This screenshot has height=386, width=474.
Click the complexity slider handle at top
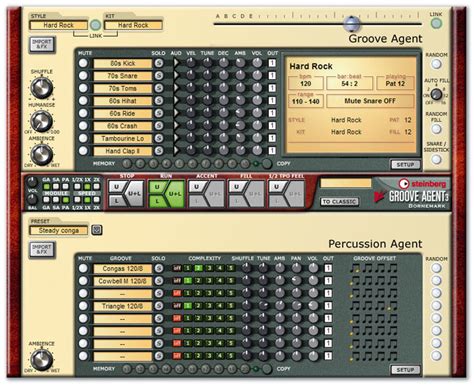[x=352, y=23]
